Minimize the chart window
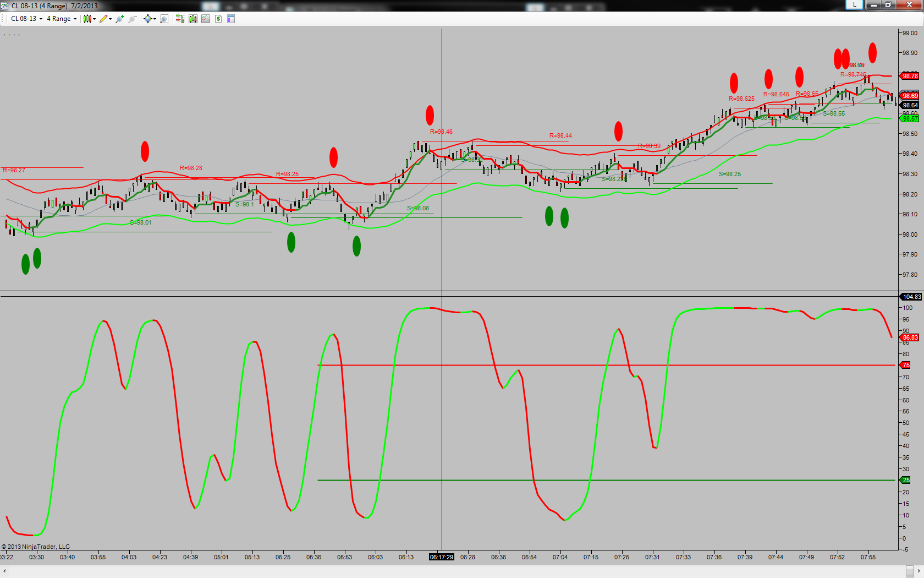The height and width of the screenshot is (578, 924). [873, 5]
